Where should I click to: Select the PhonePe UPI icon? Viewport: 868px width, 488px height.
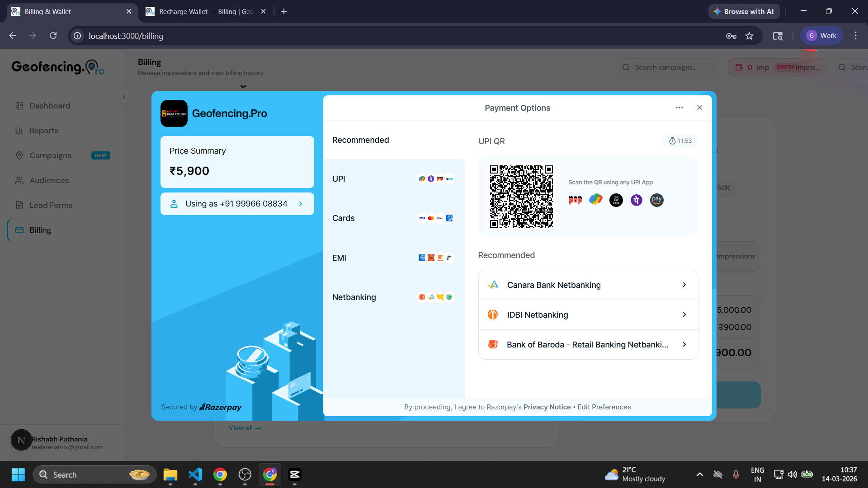[637, 200]
